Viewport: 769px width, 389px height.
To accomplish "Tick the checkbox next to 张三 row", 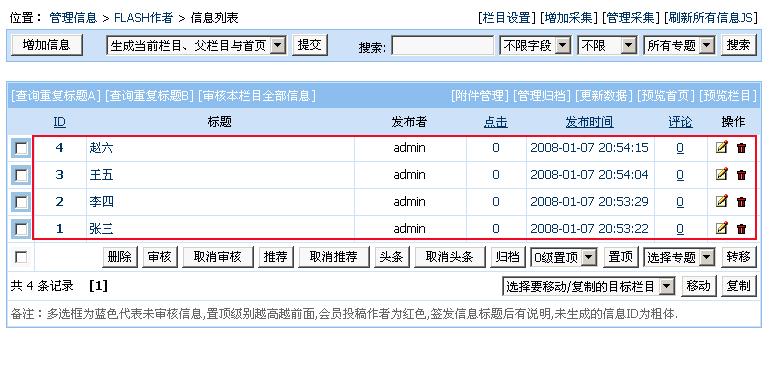I will 21,229.
